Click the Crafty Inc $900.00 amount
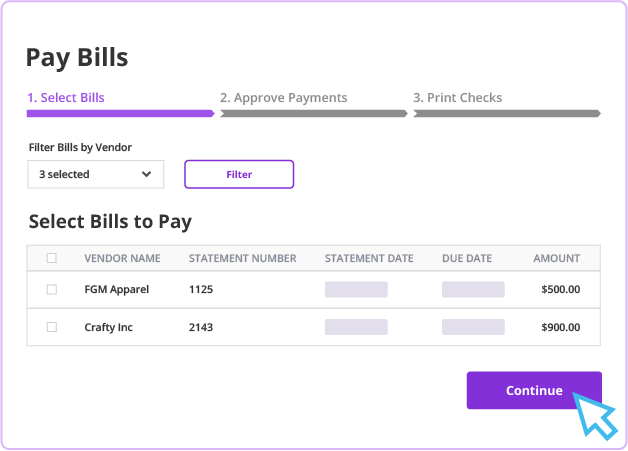 tap(560, 327)
